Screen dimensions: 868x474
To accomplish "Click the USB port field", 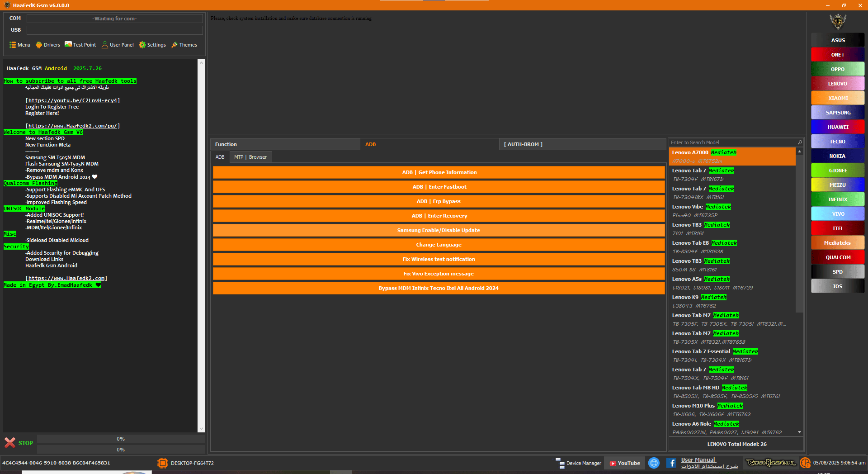I will click(x=114, y=30).
